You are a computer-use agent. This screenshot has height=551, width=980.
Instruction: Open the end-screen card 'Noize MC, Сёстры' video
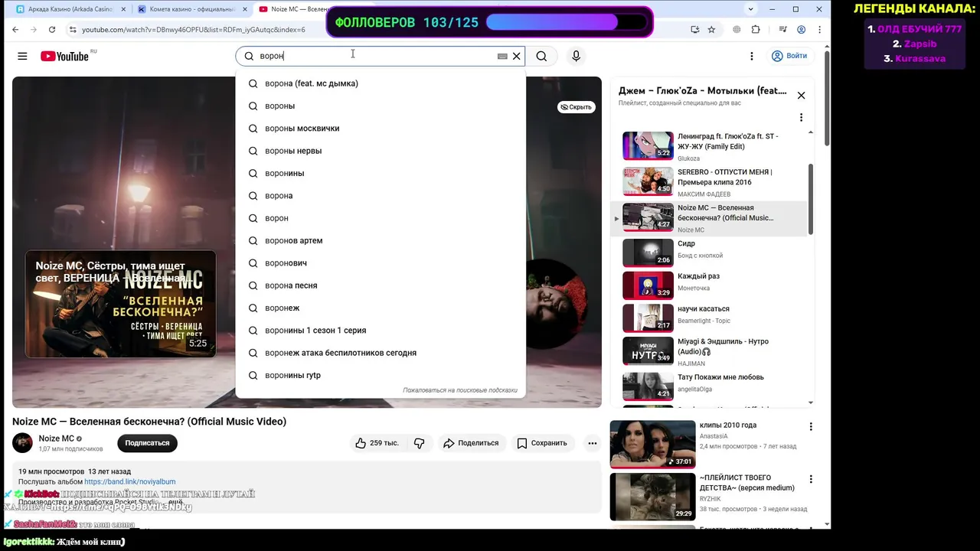tap(120, 304)
